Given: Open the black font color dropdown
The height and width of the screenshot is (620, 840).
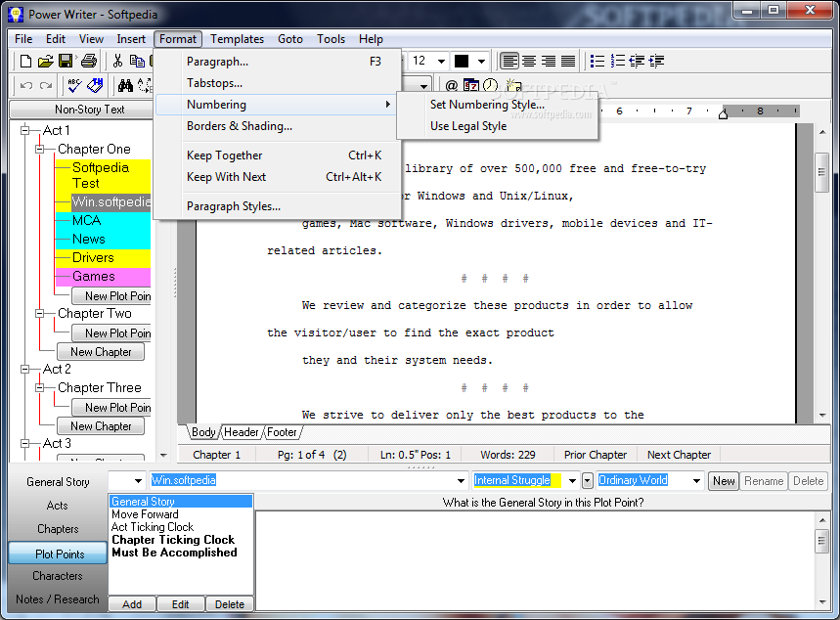Looking at the screenshot, I should [x=481, y=61].
